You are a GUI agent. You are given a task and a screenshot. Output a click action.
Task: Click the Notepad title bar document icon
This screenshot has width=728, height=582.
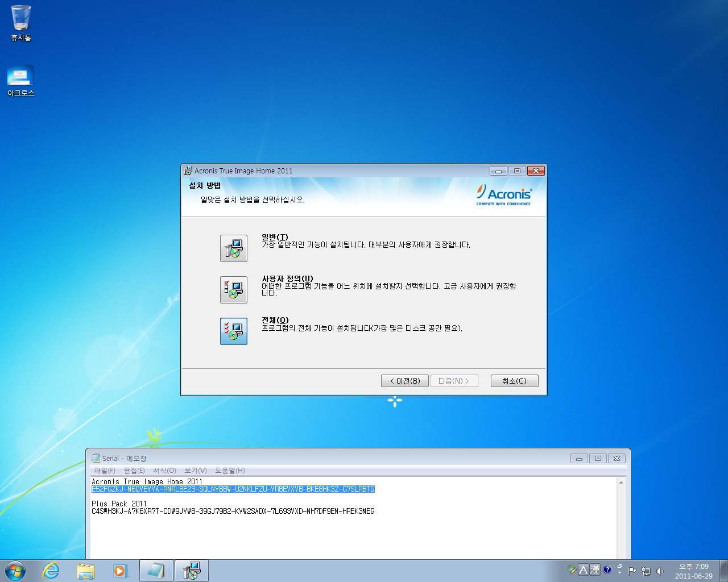[96, 458]
